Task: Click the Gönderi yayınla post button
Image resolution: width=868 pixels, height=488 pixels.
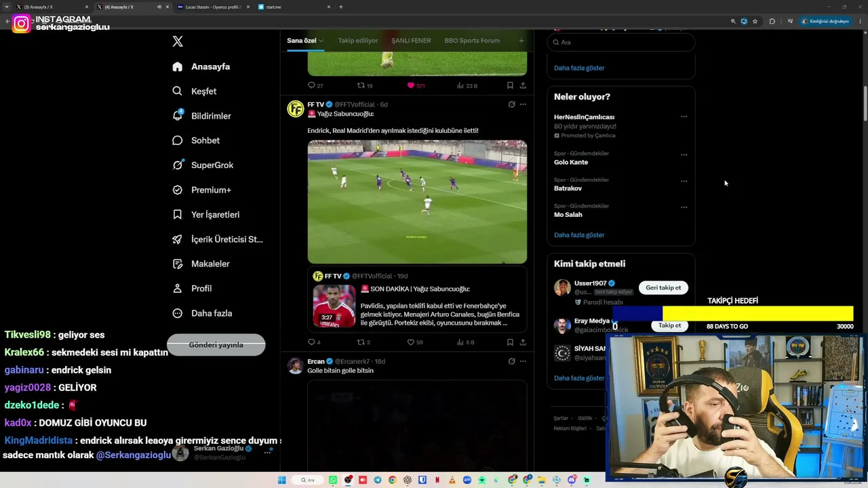Action: (x=216, y=344)
